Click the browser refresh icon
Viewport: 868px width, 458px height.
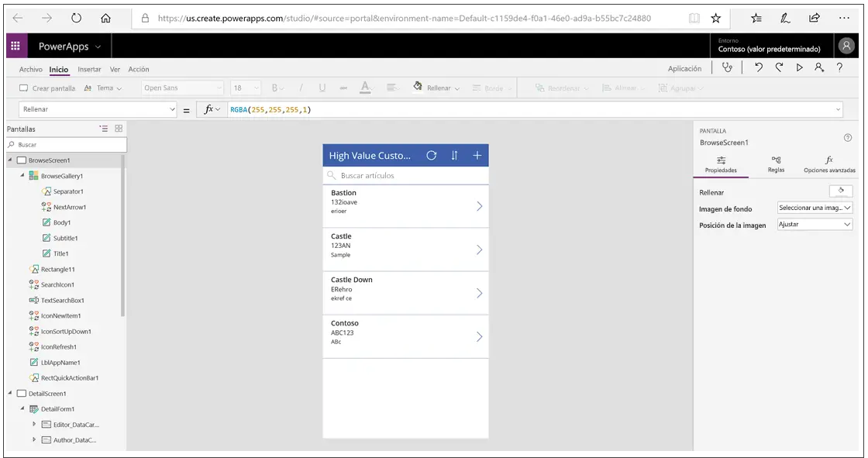click(x=77, y=19)
